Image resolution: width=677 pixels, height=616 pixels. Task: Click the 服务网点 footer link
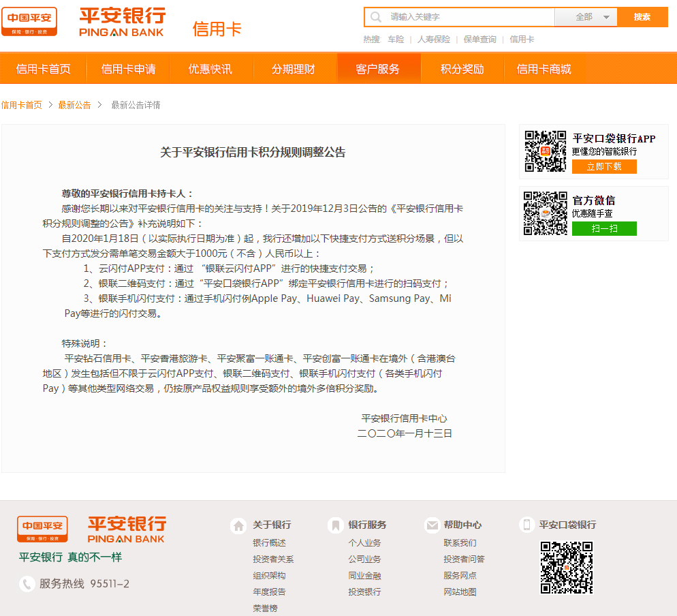pyautogui.click(x=460, y=576)
